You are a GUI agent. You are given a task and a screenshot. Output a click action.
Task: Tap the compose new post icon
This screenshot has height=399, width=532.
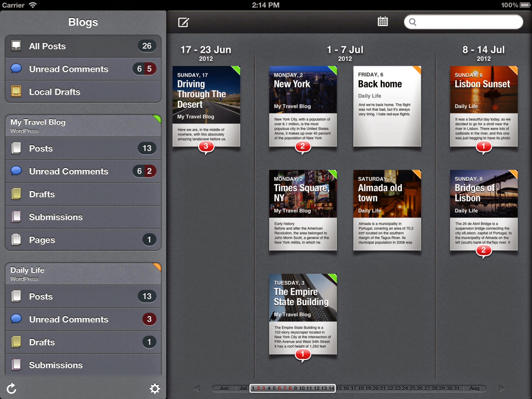coord(183,22)
